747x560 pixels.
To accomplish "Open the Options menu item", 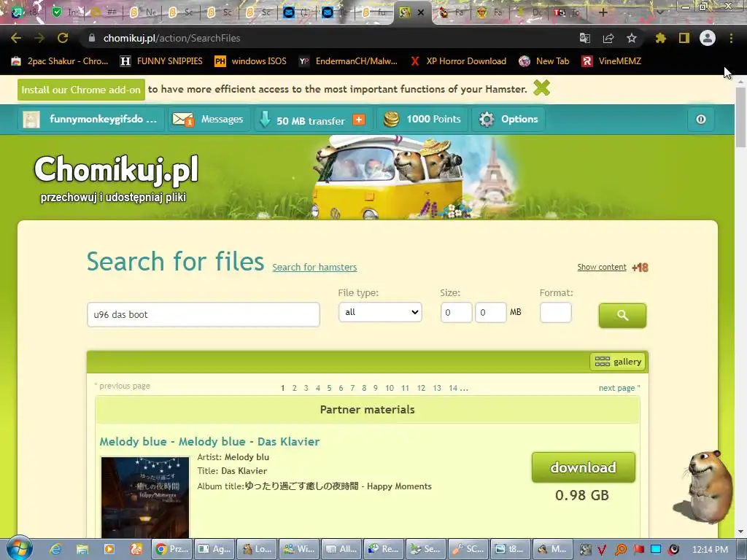I will coord(519,119).
